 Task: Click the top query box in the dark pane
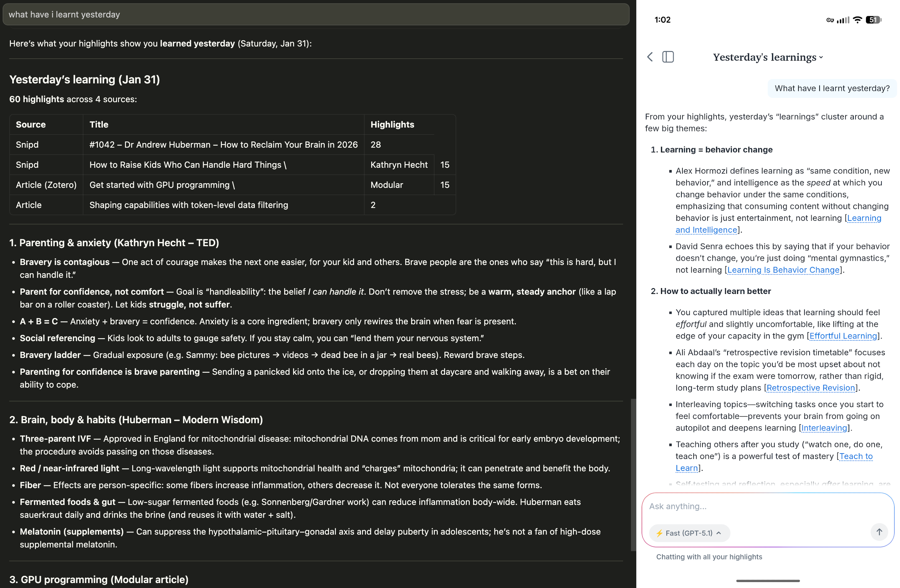click(316, 15)
